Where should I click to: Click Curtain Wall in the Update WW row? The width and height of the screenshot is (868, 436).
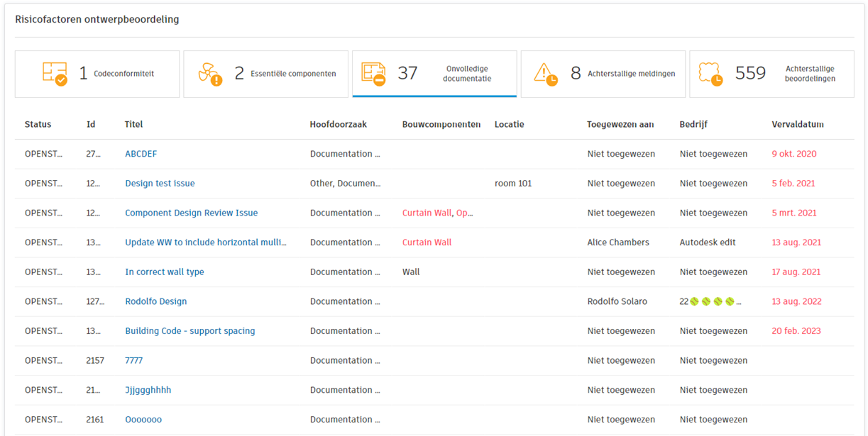pyautogui.click(x=427, y=242)
